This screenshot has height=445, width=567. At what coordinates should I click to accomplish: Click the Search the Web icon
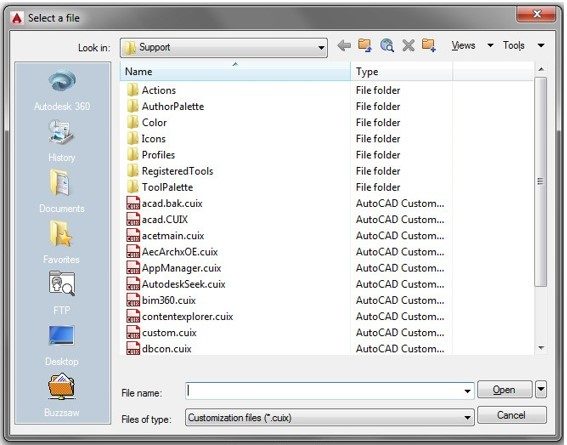click(x=387, y=46)
